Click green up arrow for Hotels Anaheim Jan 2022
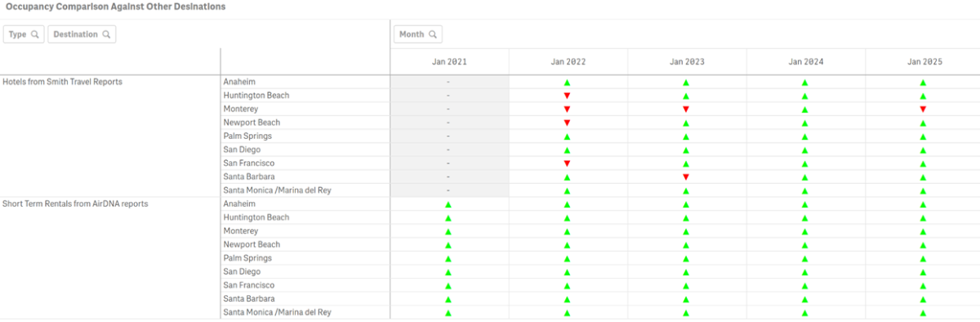This screenshot has width=980, height=322. coord(567,83)
